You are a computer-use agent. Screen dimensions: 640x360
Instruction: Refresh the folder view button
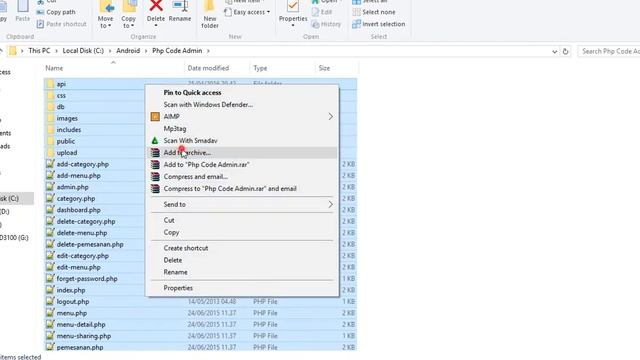click(565, 51)
